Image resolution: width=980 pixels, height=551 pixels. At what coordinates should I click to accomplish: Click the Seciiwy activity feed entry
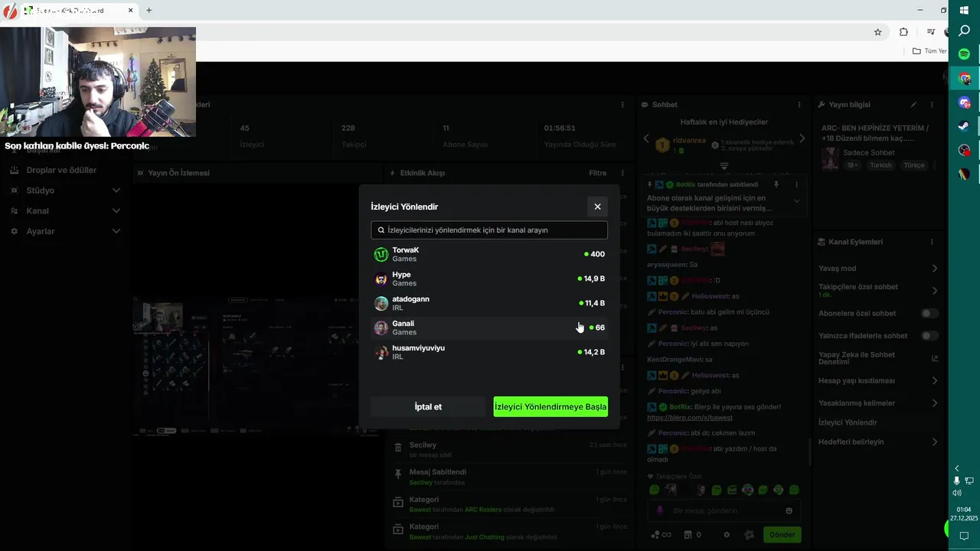(509, 449)
